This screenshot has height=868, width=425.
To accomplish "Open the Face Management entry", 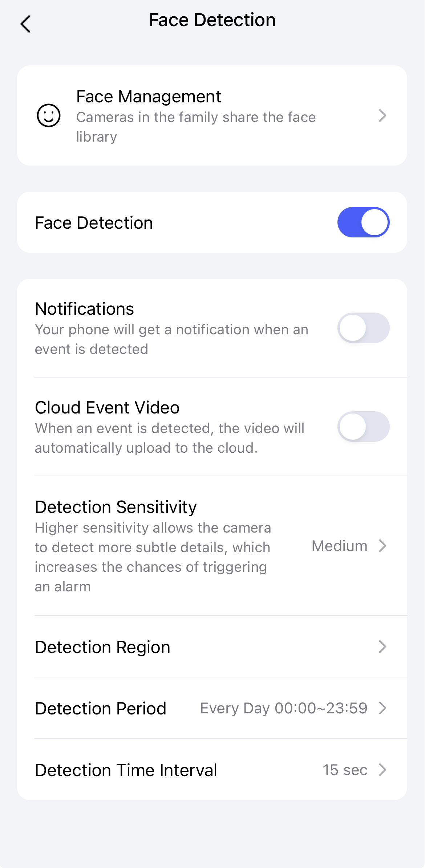I will point(149,97).
